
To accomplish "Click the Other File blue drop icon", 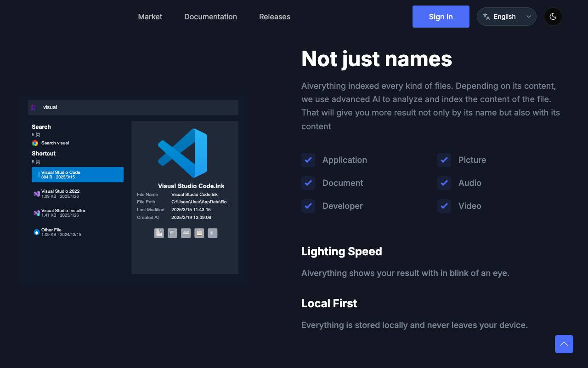I will pyautogui.click(x=36, y=232).
